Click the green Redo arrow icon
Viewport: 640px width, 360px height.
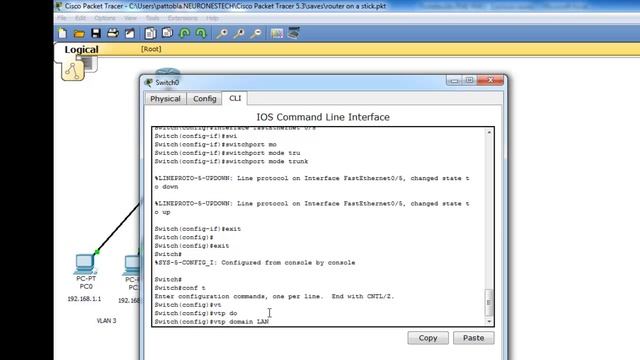201,33
